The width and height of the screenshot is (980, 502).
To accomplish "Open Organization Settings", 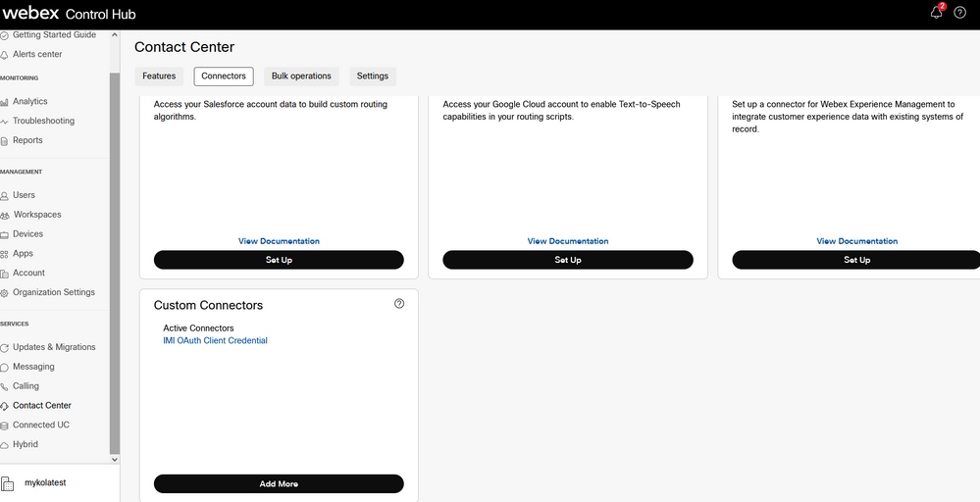I will click(x=54, y=292).
